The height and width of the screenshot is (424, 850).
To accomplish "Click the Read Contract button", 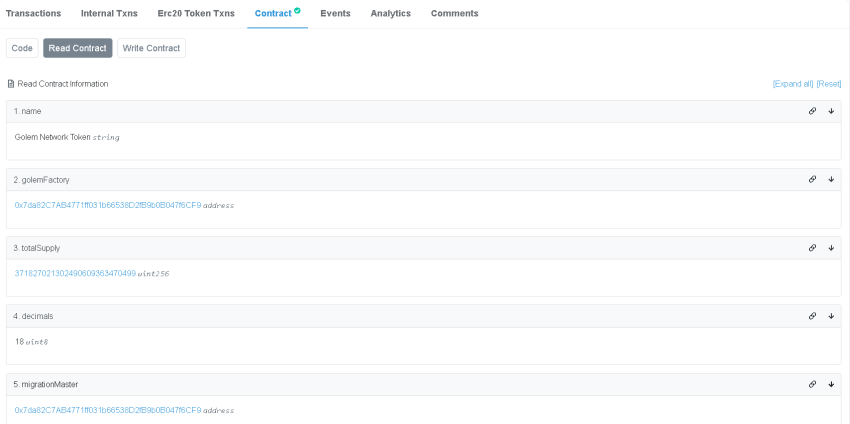I will pos(78,48).
